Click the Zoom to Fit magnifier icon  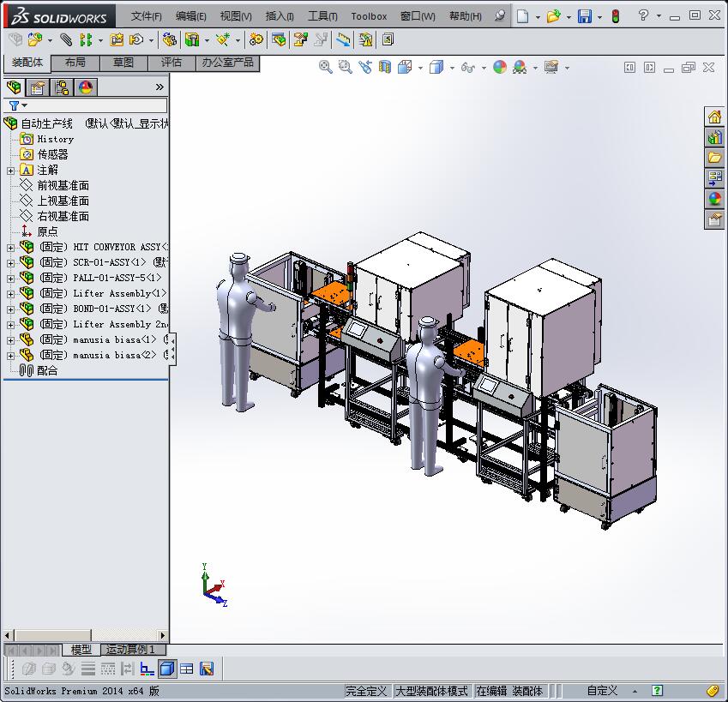click(x=326, y=67)
